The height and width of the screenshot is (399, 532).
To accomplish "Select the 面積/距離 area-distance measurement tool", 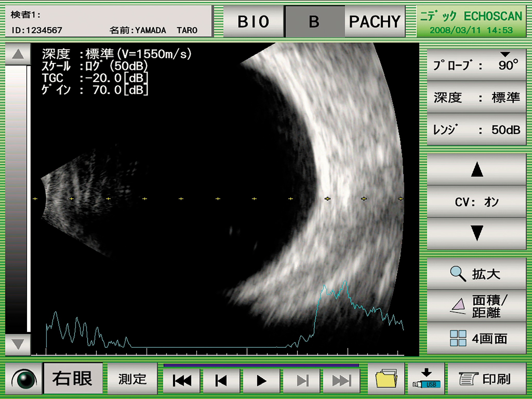I will [x=477, y=306].
